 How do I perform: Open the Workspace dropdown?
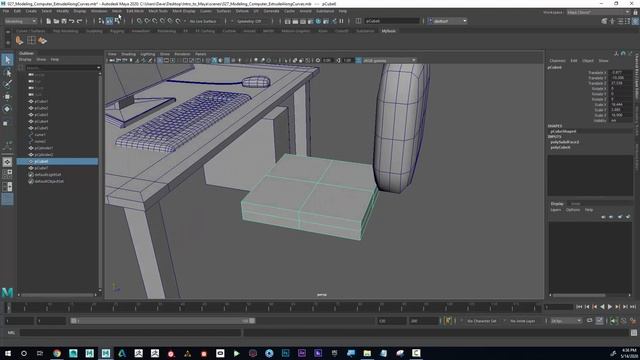pos(598,12)
